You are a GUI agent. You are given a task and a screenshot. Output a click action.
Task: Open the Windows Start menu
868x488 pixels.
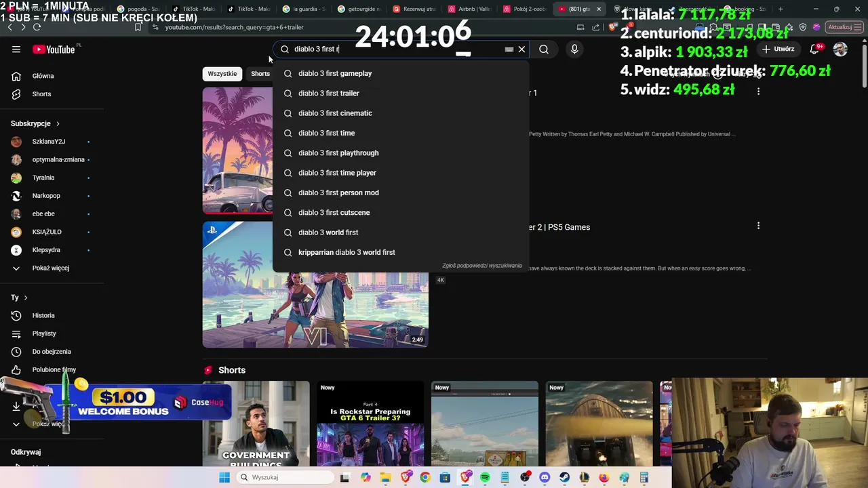[x=224, y=477]
